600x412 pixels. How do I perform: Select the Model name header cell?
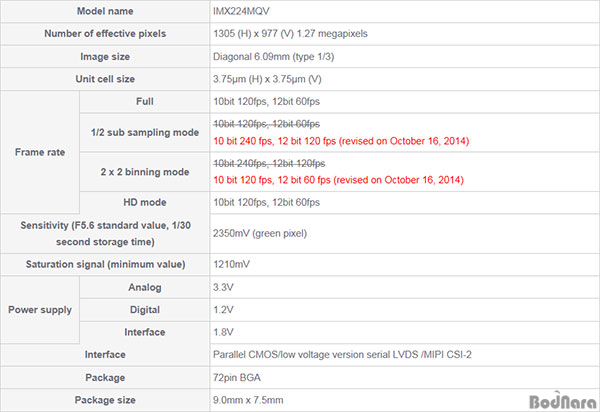105,11
